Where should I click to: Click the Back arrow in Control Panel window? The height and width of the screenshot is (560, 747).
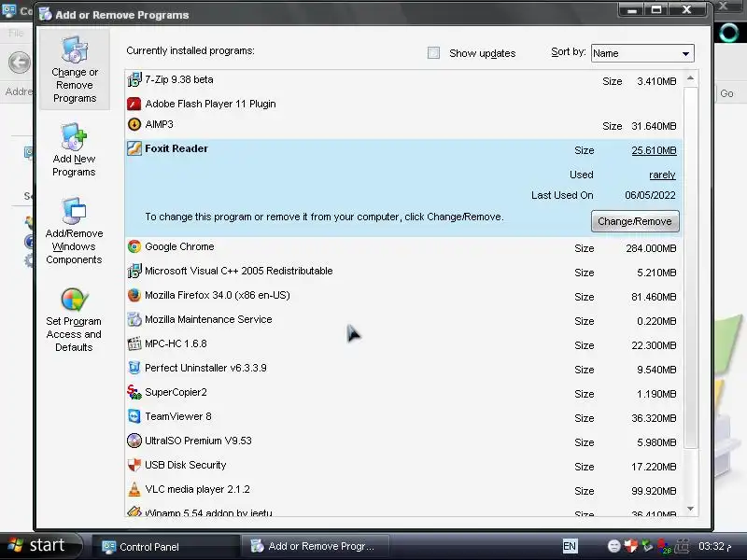pyautogui.click(x=20, y=63)
